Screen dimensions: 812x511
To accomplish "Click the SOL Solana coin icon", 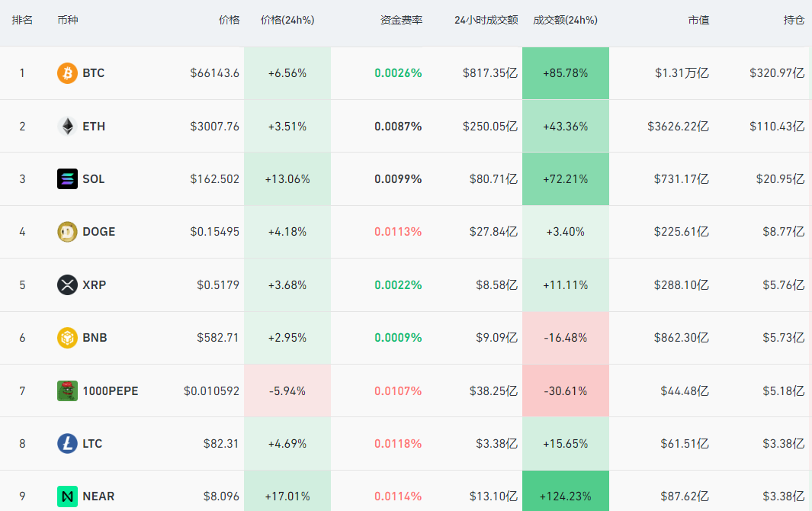I will (67, 178).
